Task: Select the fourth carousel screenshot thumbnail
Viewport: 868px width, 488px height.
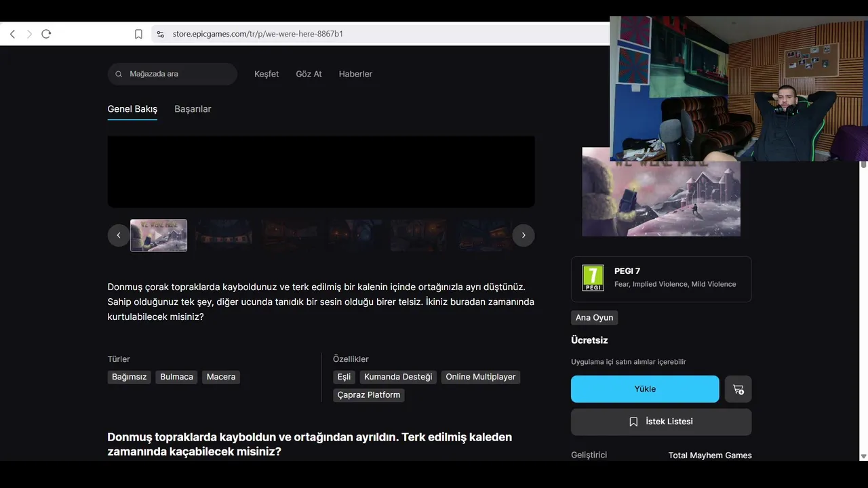Action: click(355, 235)
